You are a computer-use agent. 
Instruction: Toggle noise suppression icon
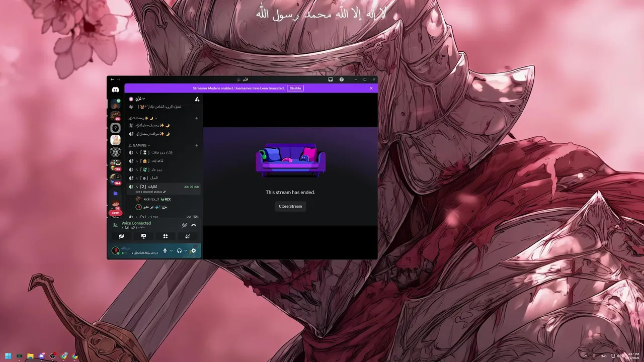click(x=185, y=225)
